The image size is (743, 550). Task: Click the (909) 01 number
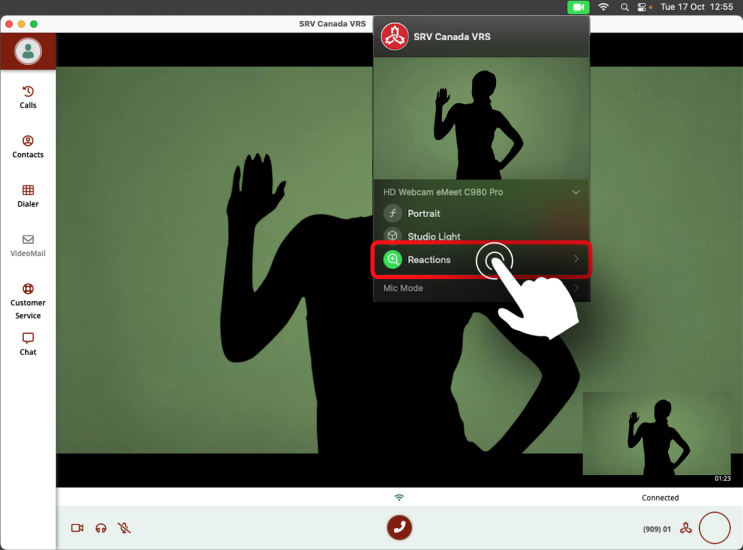pos(657,529)
